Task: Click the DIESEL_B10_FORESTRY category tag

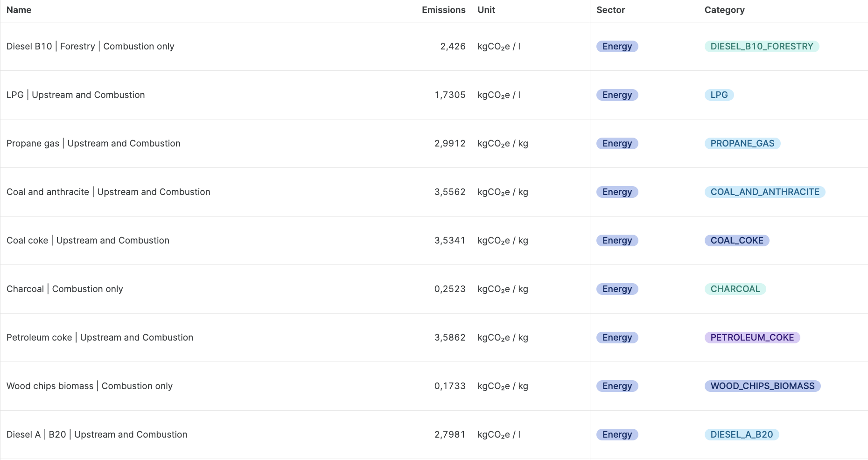Action: coord(762,46)
